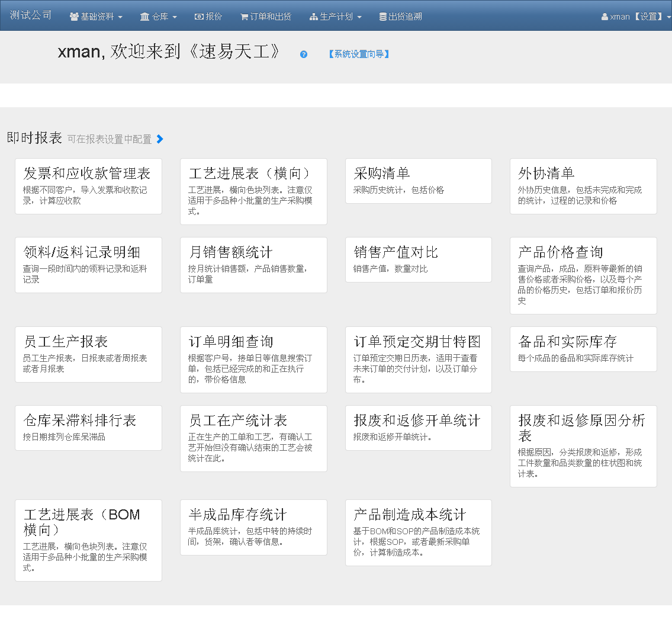
Task: Expand the 生产计划 production plan dropdown
Action: click(x=336, y=17)
